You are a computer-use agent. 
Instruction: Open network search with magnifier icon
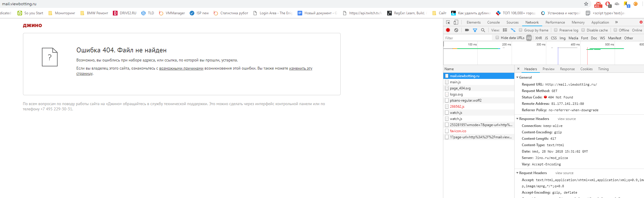(483, 30)
